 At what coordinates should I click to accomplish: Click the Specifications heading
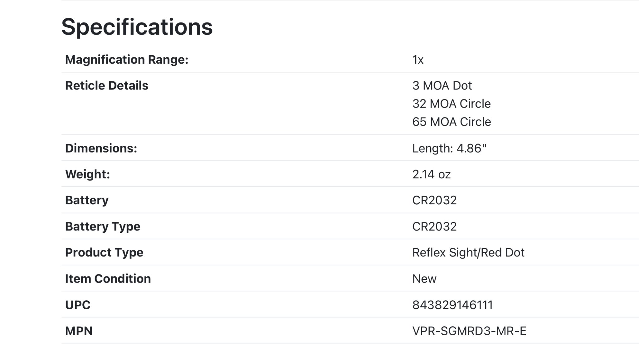click(137, 27)
